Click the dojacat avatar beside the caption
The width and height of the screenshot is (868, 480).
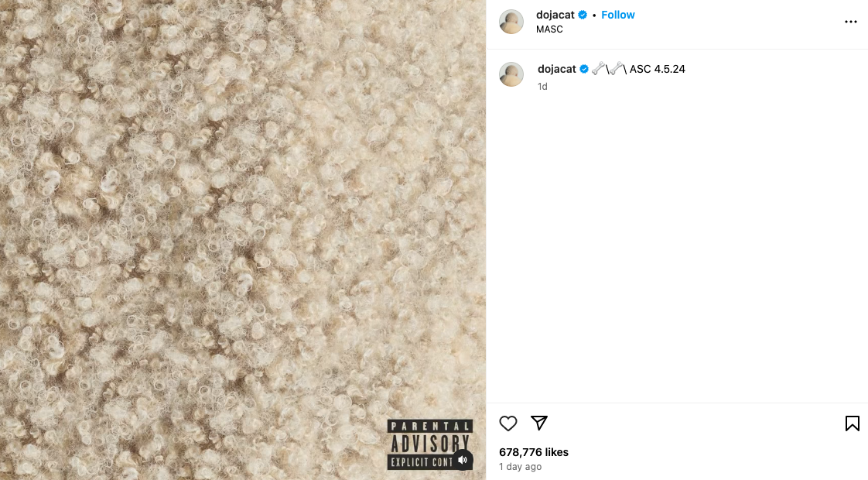click(511, 74)
